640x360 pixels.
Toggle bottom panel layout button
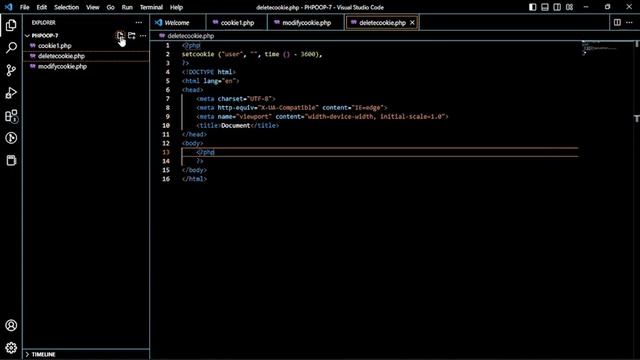[x=545, y=7]
